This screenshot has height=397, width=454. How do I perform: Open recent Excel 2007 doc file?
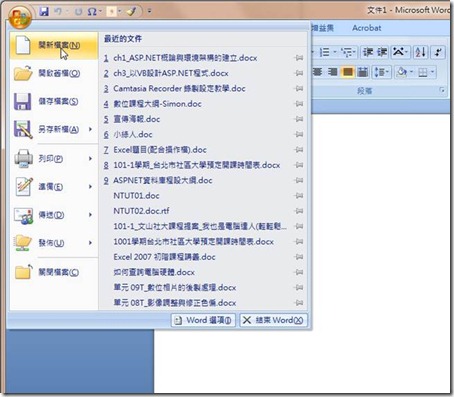click(203, 257)
